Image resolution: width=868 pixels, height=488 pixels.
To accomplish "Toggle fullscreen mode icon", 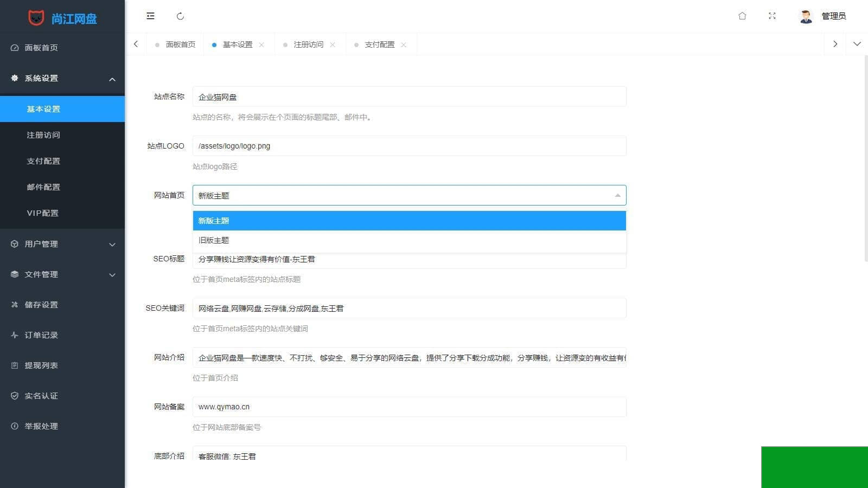I will tap(772, 16).
